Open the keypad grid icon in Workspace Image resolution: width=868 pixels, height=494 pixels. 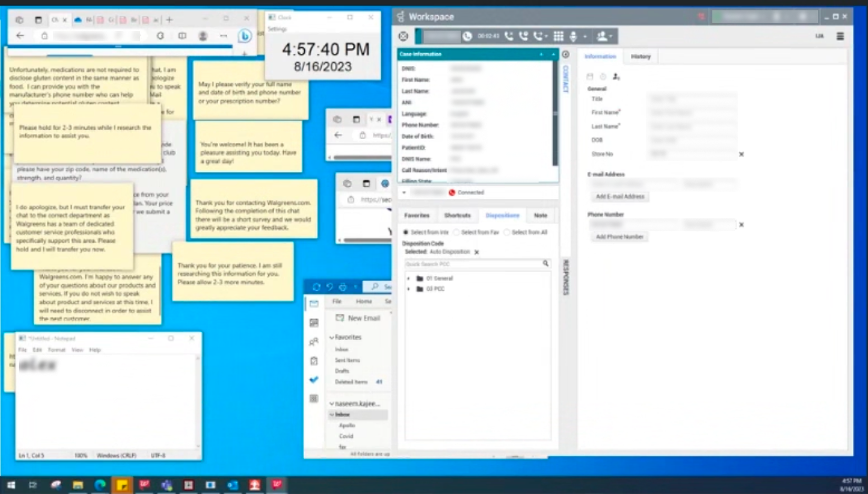(559, 36)
